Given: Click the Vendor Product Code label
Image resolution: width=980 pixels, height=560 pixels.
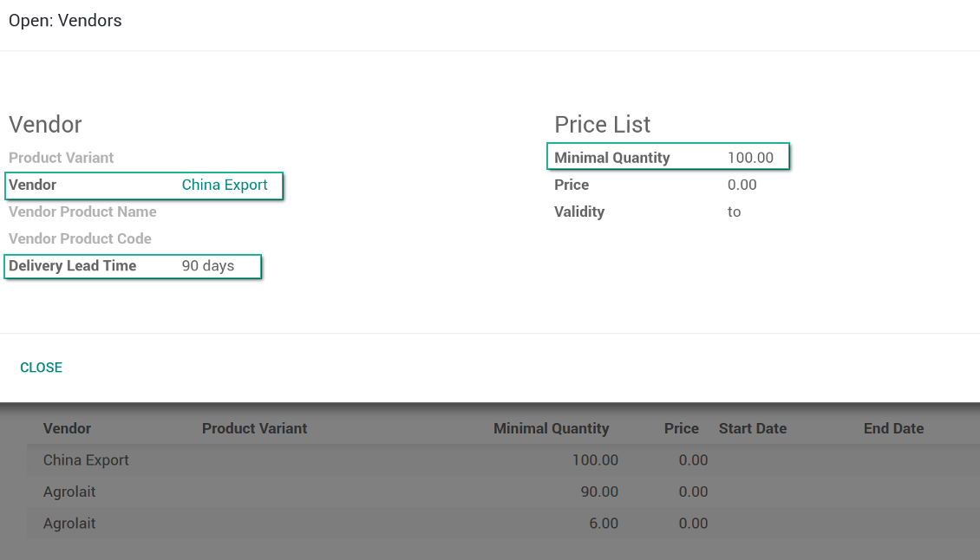Looking at the screenshot, I should pos(80,238).
